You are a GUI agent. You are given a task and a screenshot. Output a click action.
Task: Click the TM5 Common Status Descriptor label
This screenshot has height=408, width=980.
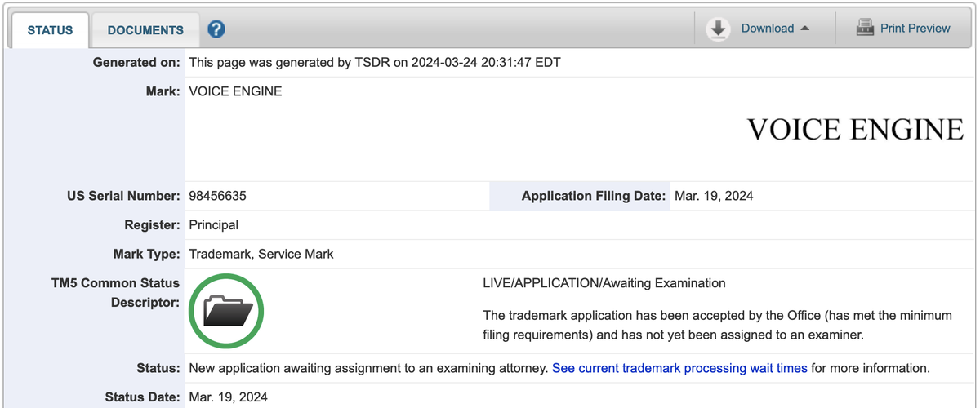[115, 293]
